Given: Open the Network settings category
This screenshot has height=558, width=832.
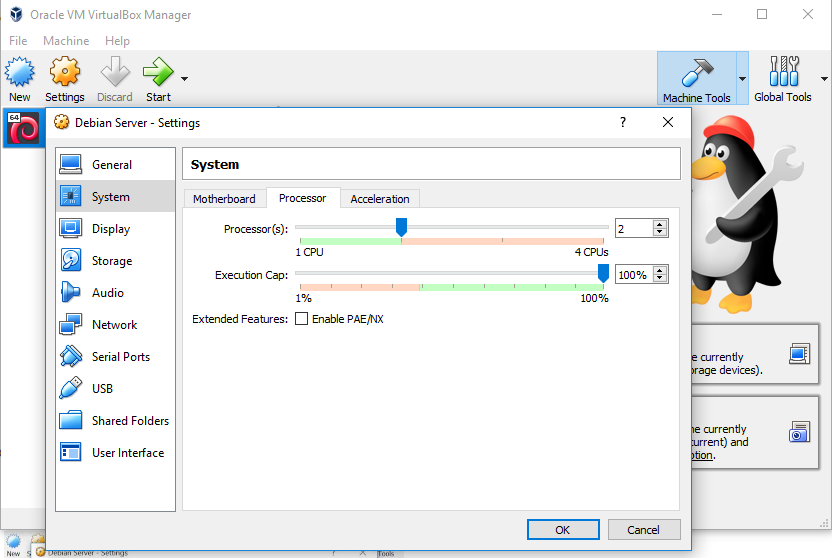Looking at the screenshot, I should pyautogui.click(x=115, y=325).
